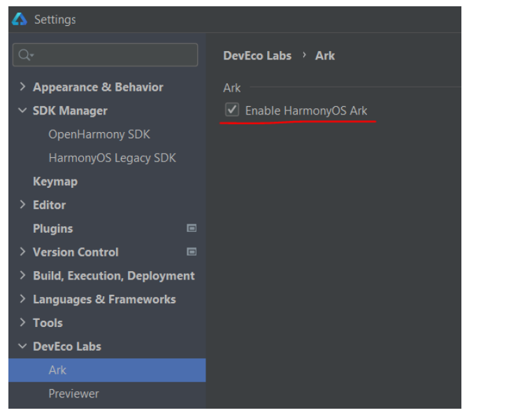The width and height of the screenshot is (532, 415).
Task: Expand the Version Control section
Action: [23, 252]
